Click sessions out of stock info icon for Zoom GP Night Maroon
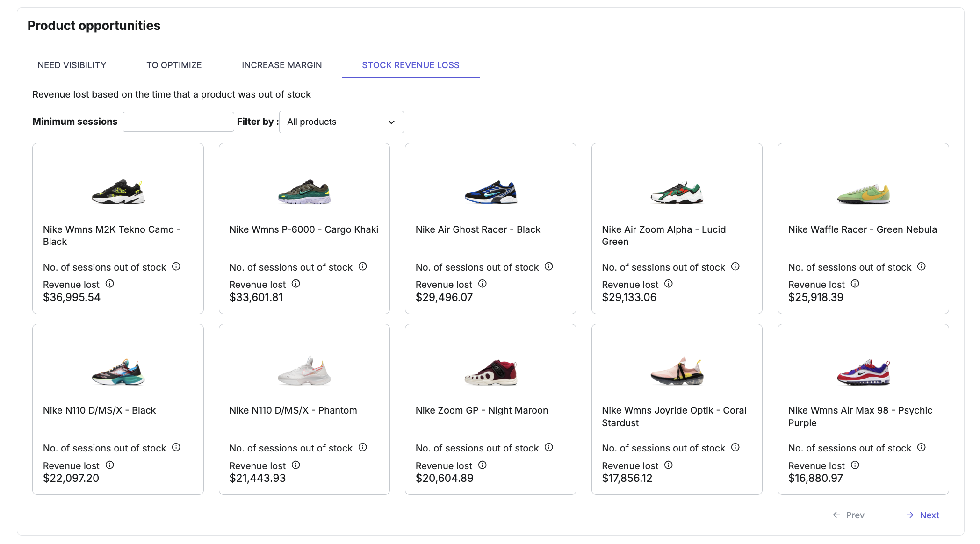This screenshot has width=980, height=544. click(549, 447)
